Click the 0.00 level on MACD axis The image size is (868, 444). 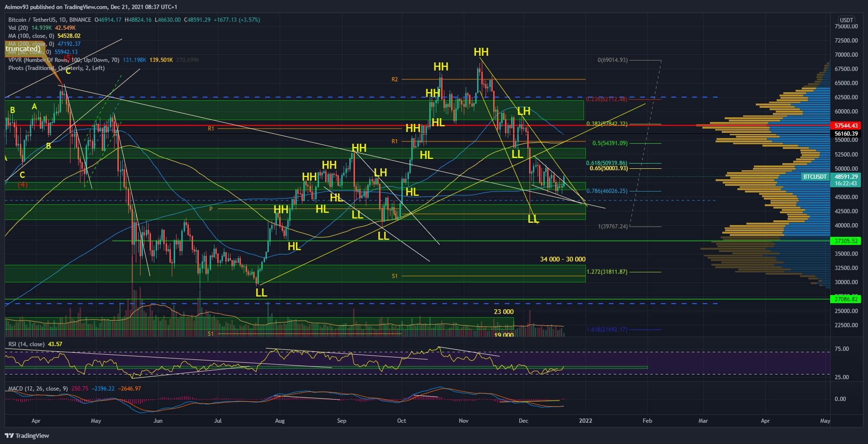click(840, 399)
